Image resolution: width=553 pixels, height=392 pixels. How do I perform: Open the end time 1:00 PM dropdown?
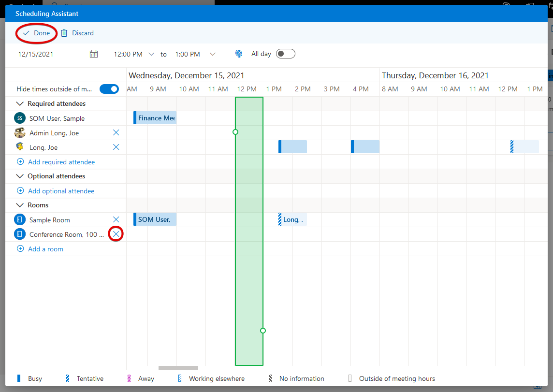tap(213, 54)
